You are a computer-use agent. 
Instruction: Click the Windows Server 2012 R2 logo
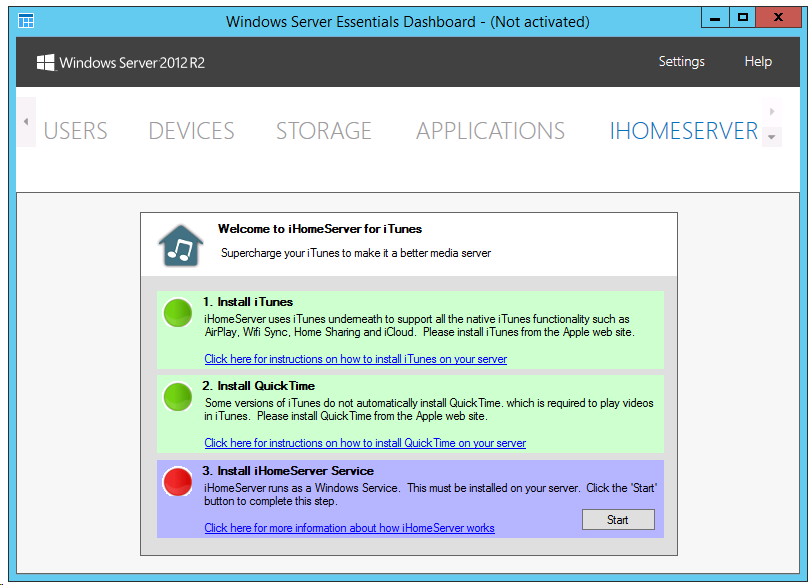point(121,62)
